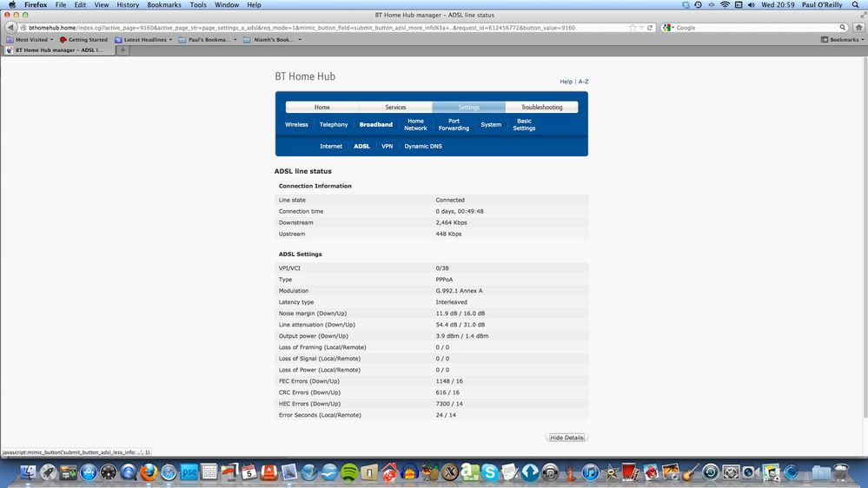Open the Basic Settings section
868x488 pixels.
(524, 124)
